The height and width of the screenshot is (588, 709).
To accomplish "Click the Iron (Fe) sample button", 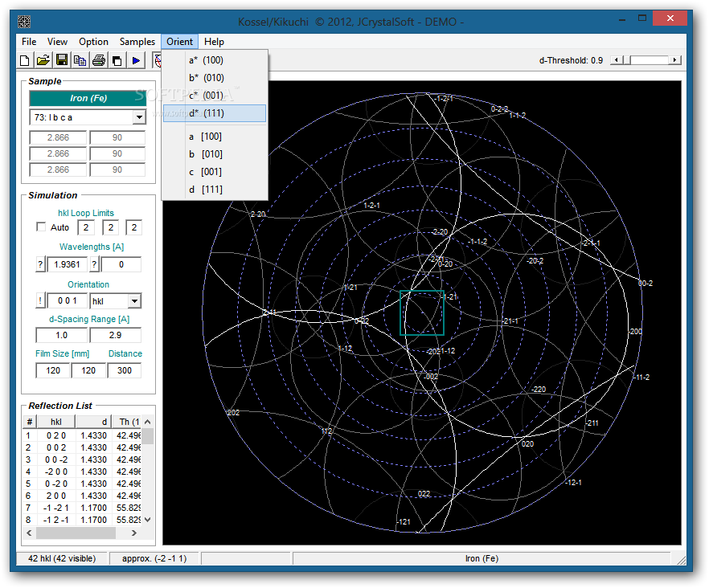I will (88, 98).
